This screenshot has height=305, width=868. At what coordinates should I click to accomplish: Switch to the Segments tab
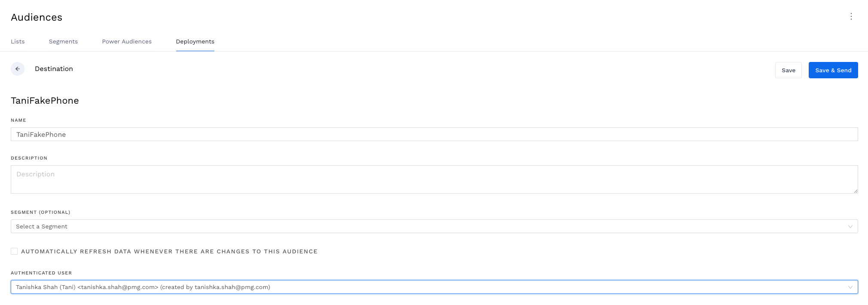pyautogui.click(x=63, y=41)
